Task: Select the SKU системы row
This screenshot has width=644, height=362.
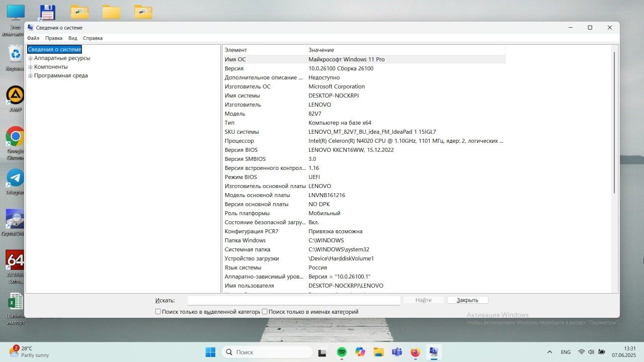Action: [x=364, y=132]
